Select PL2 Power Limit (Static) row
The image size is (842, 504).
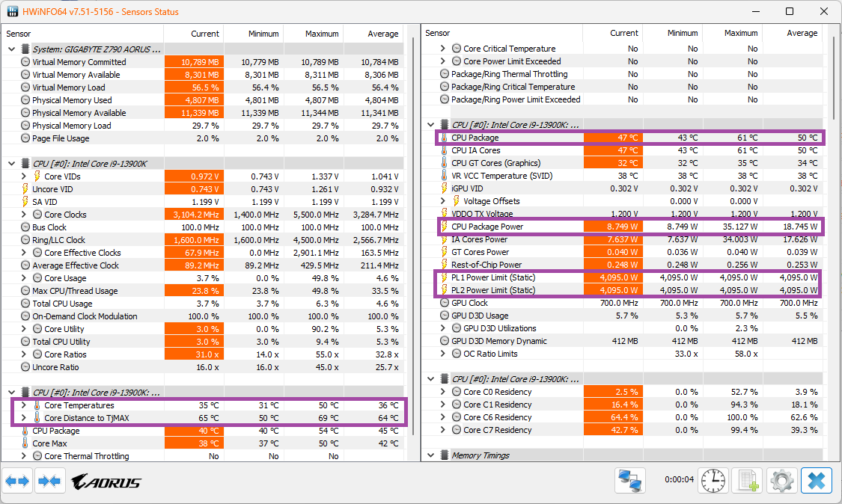click(x=623, y=290)
